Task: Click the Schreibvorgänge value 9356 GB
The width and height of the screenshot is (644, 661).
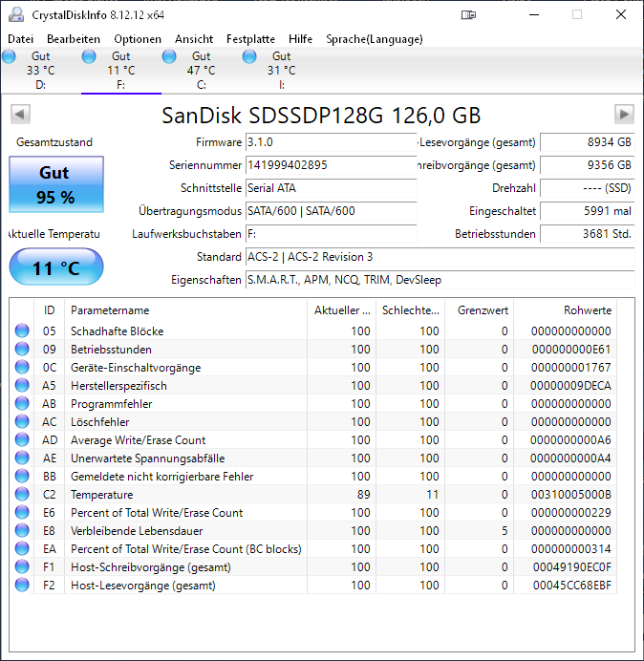Action: pyautogui.click(x=587, y=165)
